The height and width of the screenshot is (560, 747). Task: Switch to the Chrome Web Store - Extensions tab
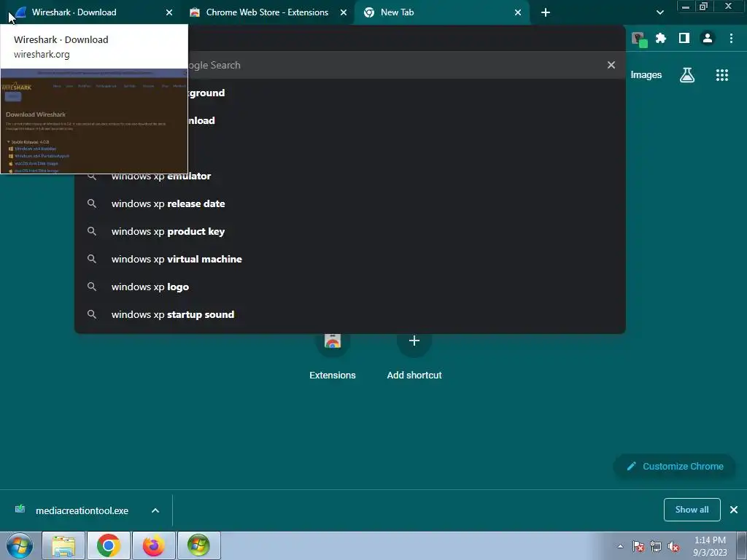[267, 12]
